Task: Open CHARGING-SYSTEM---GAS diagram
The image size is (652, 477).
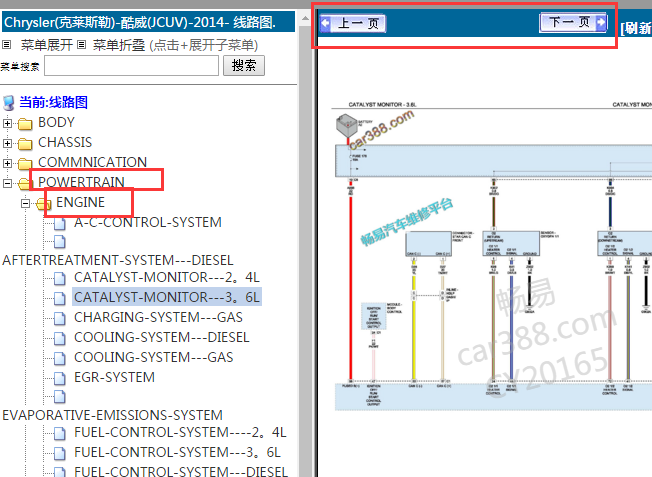Action: (x=158, y=317)
